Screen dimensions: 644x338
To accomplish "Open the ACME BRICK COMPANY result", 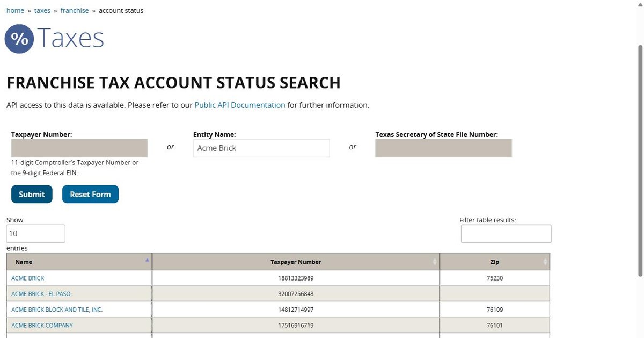I will [42, 325].
